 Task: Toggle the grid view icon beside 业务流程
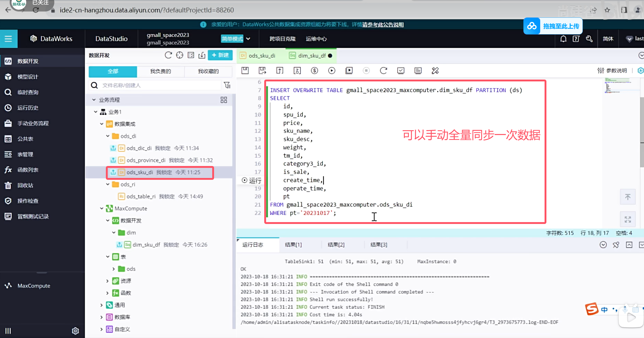(223, 100)
